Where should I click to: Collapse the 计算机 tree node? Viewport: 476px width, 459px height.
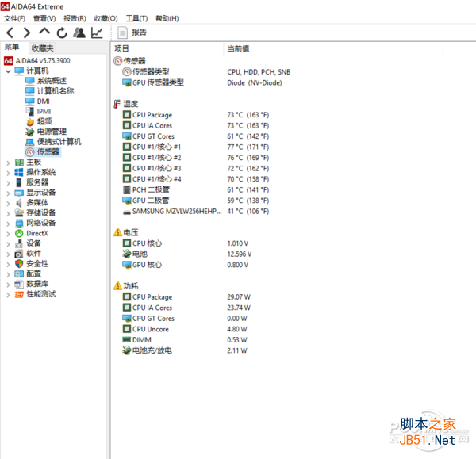point(8,71)
